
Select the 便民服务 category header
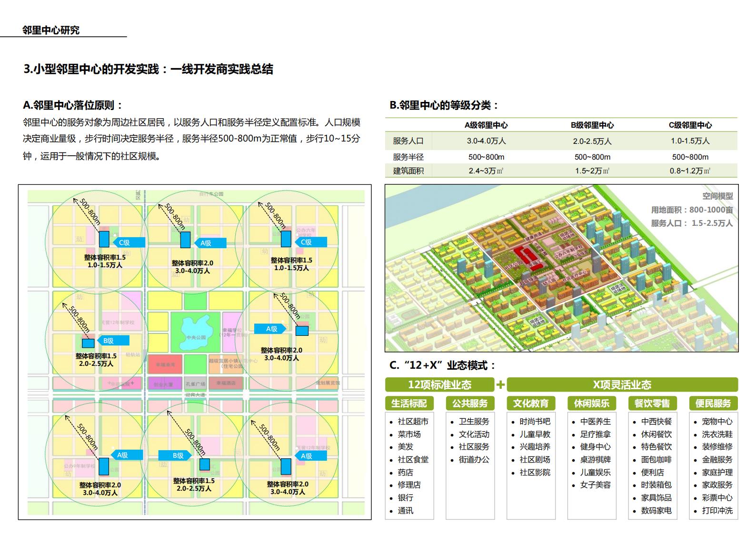coord(713,404)
